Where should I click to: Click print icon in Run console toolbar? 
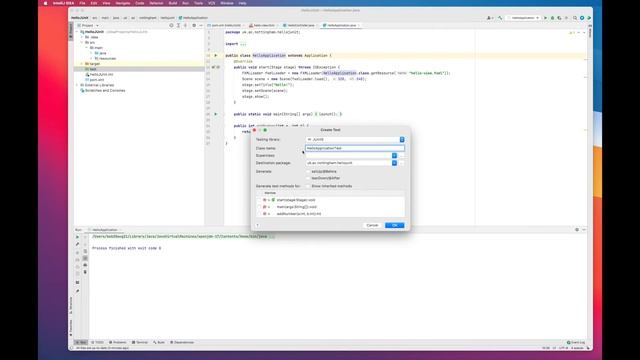85,265
